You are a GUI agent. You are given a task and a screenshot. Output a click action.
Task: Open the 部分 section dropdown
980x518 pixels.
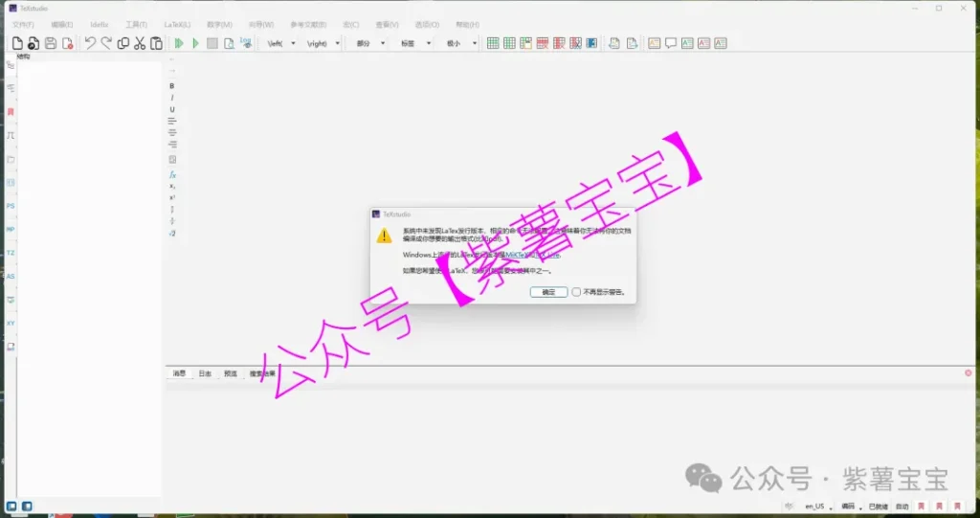point(369,43)
